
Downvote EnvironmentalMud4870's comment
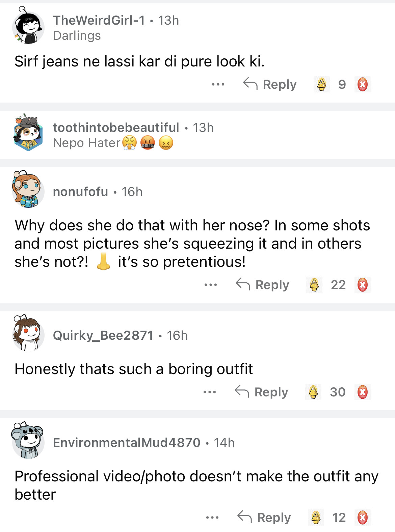[x=363, y=517]
